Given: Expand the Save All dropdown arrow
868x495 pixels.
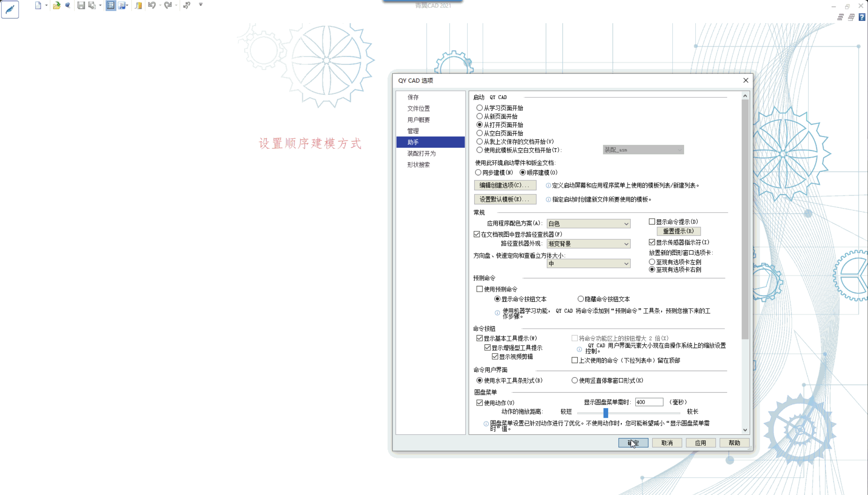Looking at the screenshot, I should tap(100, 5).
